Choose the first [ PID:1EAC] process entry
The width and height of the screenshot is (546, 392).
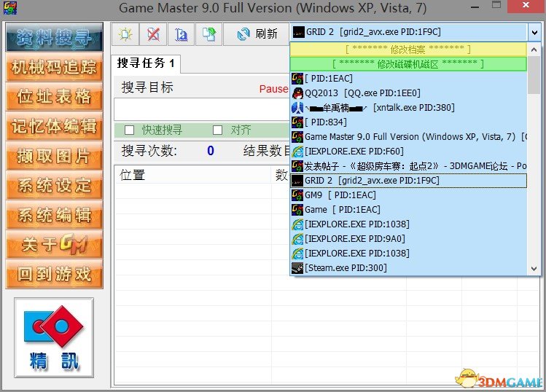tap(408, 79)
